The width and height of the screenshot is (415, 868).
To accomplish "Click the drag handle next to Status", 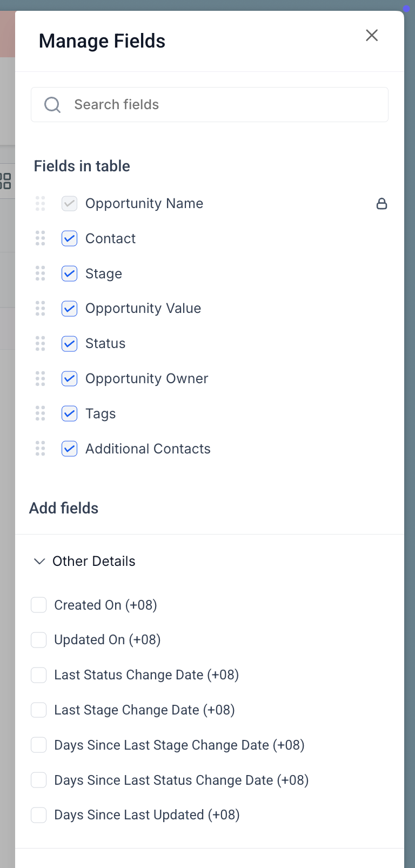I will 39,343.
